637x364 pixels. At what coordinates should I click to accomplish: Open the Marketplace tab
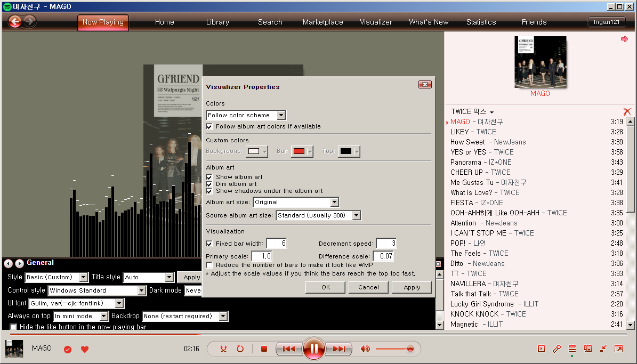click(323, 22)
